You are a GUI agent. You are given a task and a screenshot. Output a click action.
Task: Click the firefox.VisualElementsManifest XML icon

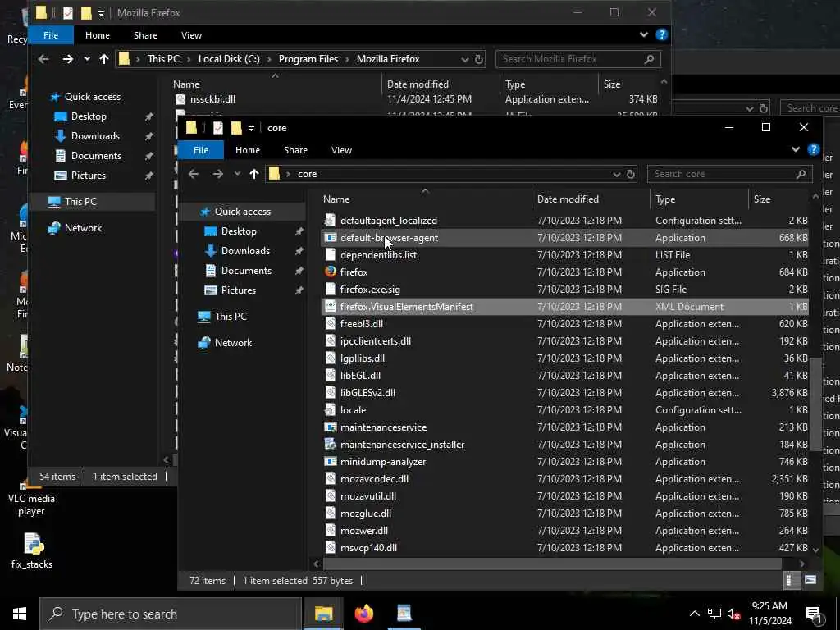point(331,307)
